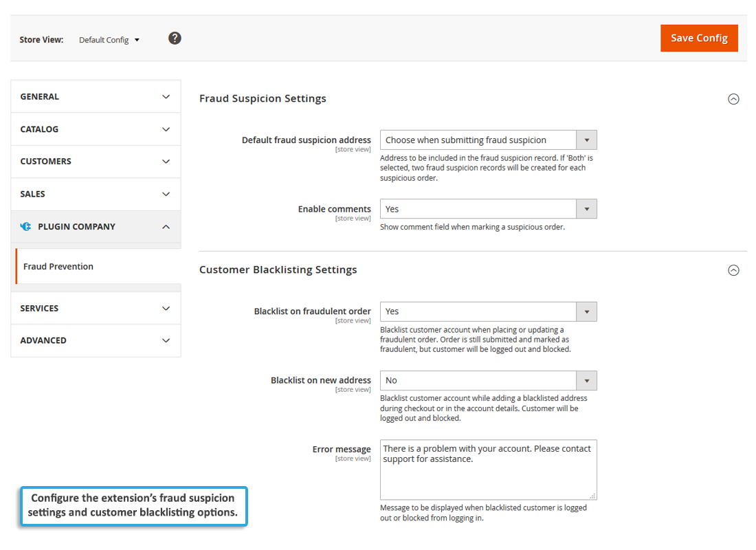The width and height of the screenshot is (756, 550).
Task: Open the Store View Default Config dropdown
Action: [109, 40]
